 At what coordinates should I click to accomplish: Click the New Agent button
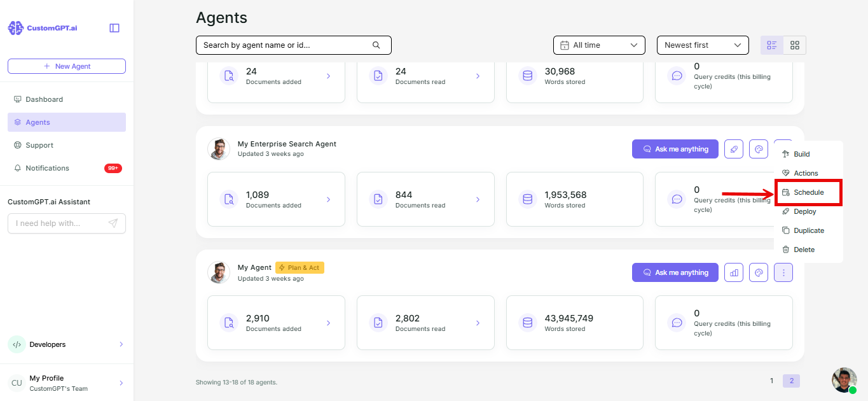coord(67,66)
